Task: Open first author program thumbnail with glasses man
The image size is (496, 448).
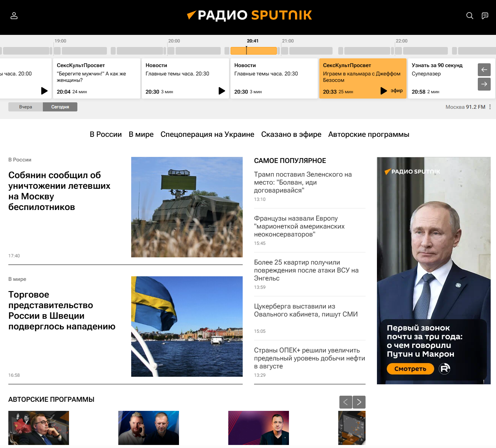Action: pos(39,428)
